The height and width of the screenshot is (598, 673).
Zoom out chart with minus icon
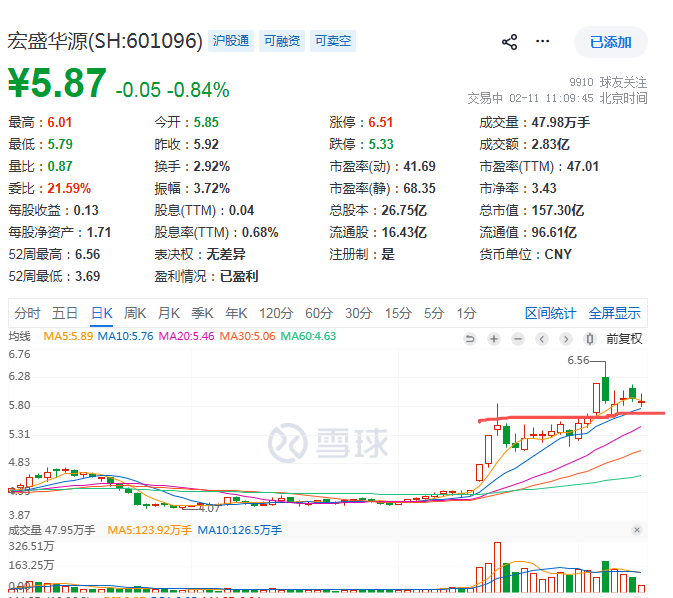[x=518, y=339]
